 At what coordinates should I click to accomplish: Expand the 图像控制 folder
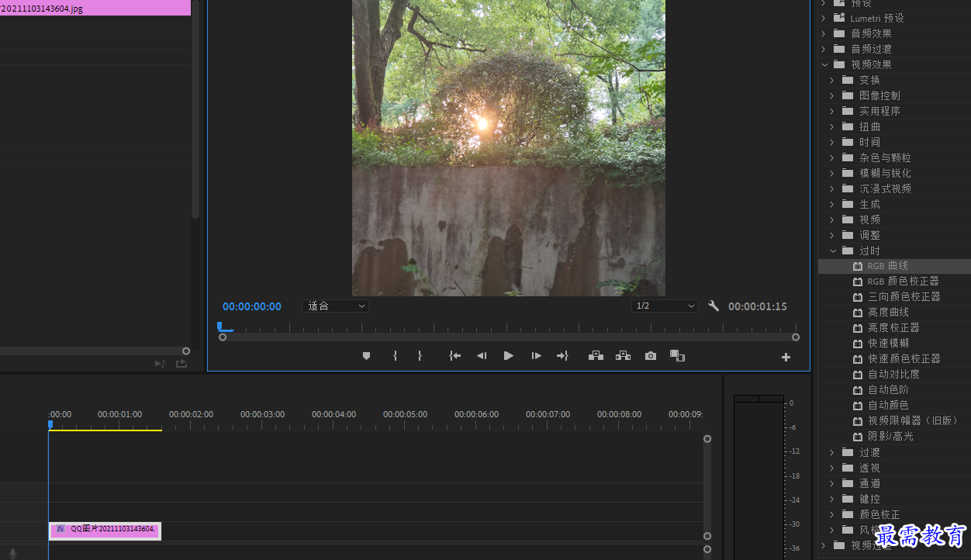point(832,95)
